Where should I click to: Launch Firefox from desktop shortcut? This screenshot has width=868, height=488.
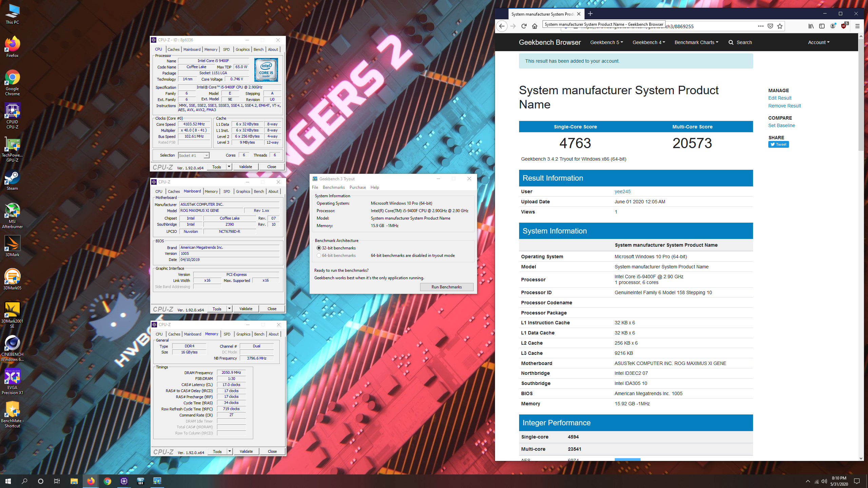point(12,47)
